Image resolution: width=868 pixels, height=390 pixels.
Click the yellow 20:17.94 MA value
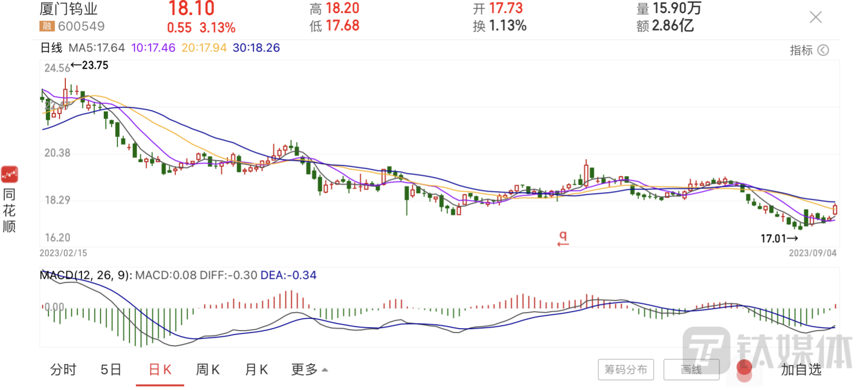(204, 48)
